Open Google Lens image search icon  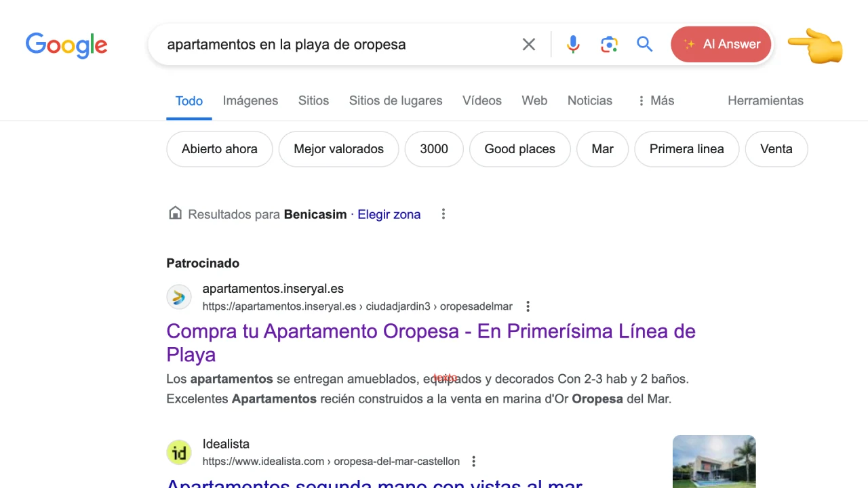pyautogui.click(x=609, y=45)
